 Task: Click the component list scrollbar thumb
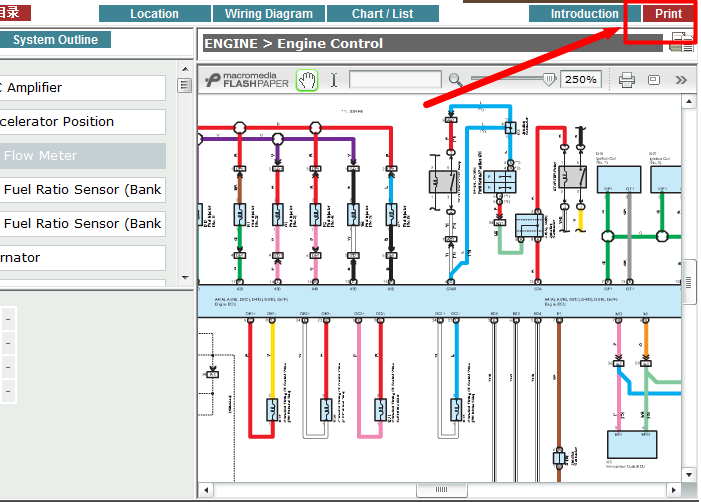[x=184, y=85]
